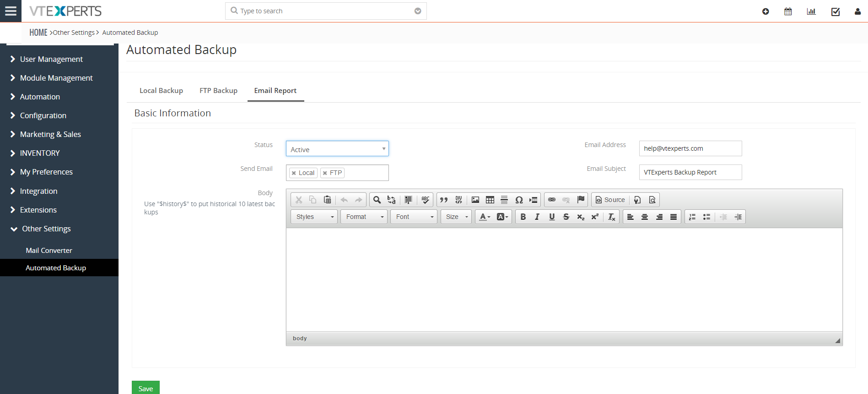Insert an image into email body
This screenshot has width=868, height=394.
click(x=475, y=200)
